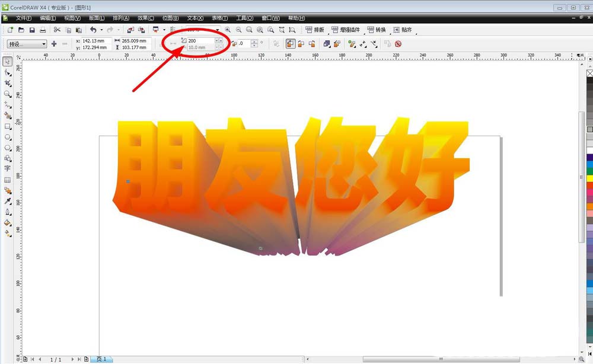Open the 视图(V) menu
The width and height of the screenshot is (593, 364).
click(72, 18)
